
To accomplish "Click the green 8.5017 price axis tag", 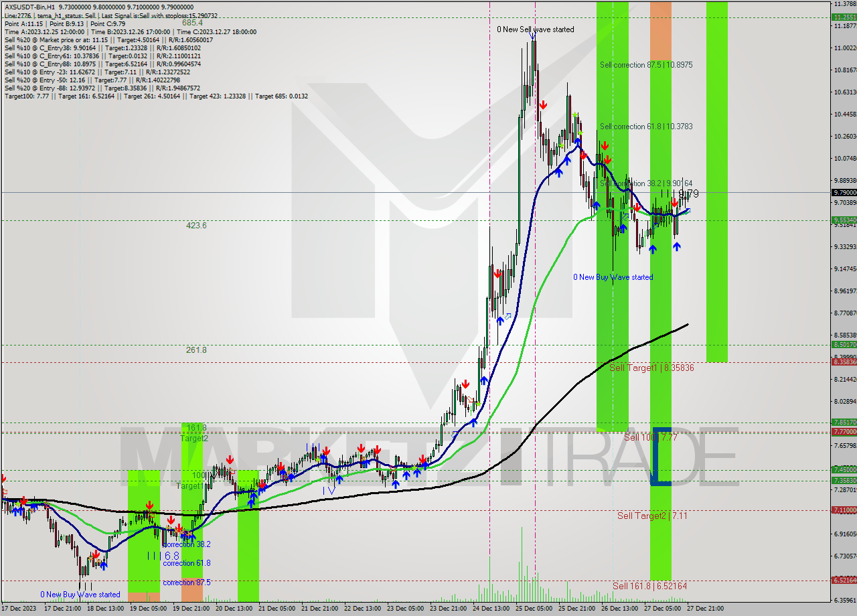I will click(844, 345).
